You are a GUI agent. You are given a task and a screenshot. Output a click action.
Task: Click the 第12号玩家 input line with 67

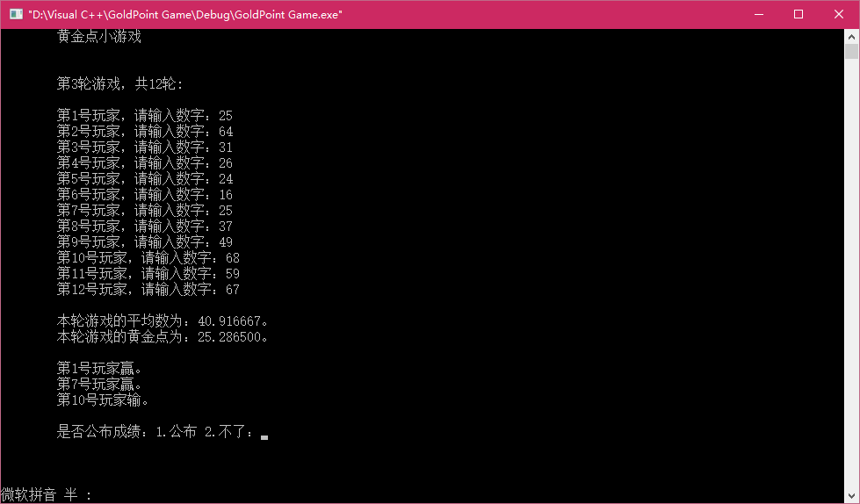tap(148, 290)
